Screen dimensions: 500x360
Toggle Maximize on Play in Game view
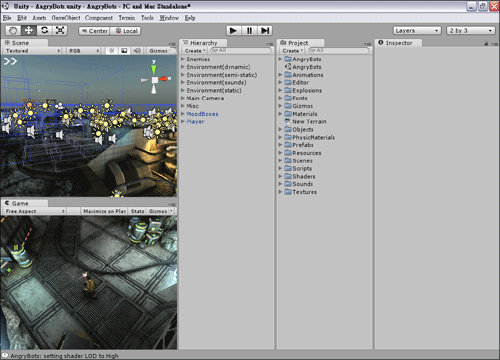104,211
